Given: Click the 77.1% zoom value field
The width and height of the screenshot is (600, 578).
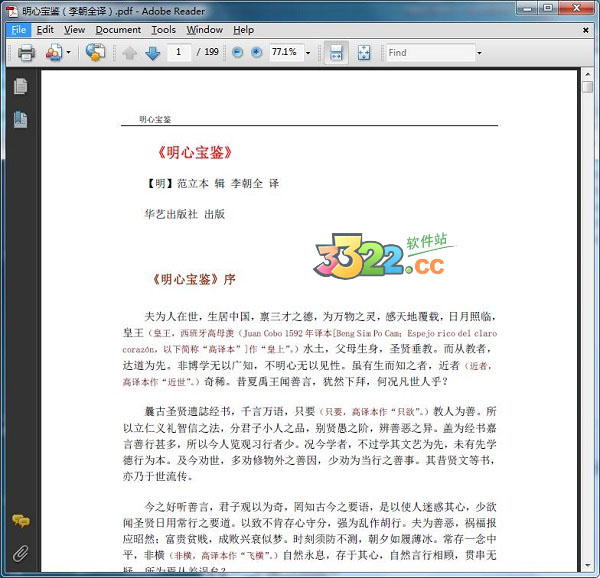Looking at the screenshot, I should [x=286, y=52].
